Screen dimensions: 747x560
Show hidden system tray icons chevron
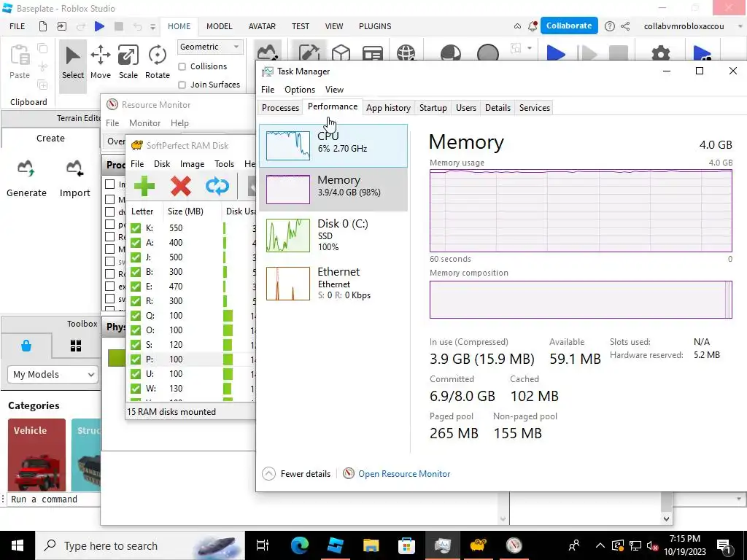point(600,545)
